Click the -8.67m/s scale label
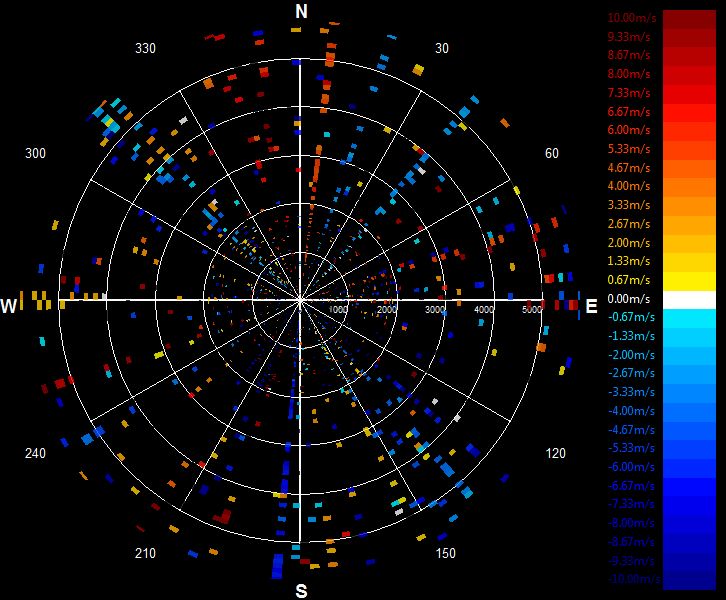Screen dimensions: 726x600 [631, 542]
